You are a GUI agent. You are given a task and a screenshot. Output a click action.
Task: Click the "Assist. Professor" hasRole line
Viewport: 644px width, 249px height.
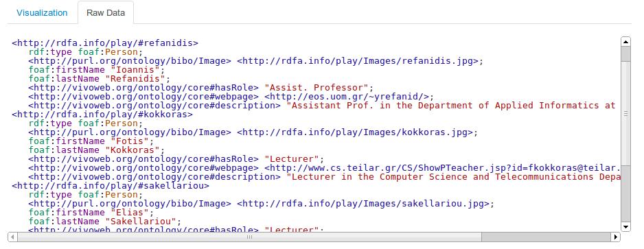click(x=201, y=88)
